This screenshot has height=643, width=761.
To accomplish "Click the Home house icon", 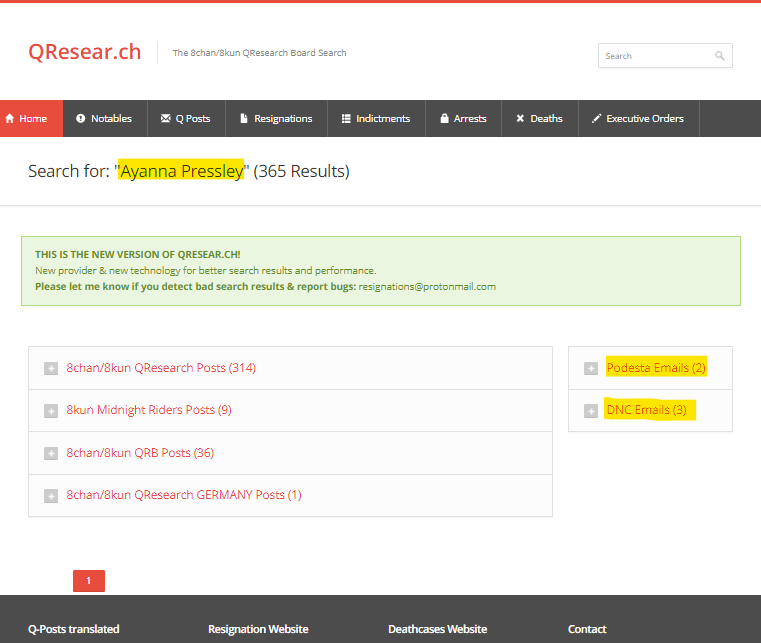I will pos(10,118).
